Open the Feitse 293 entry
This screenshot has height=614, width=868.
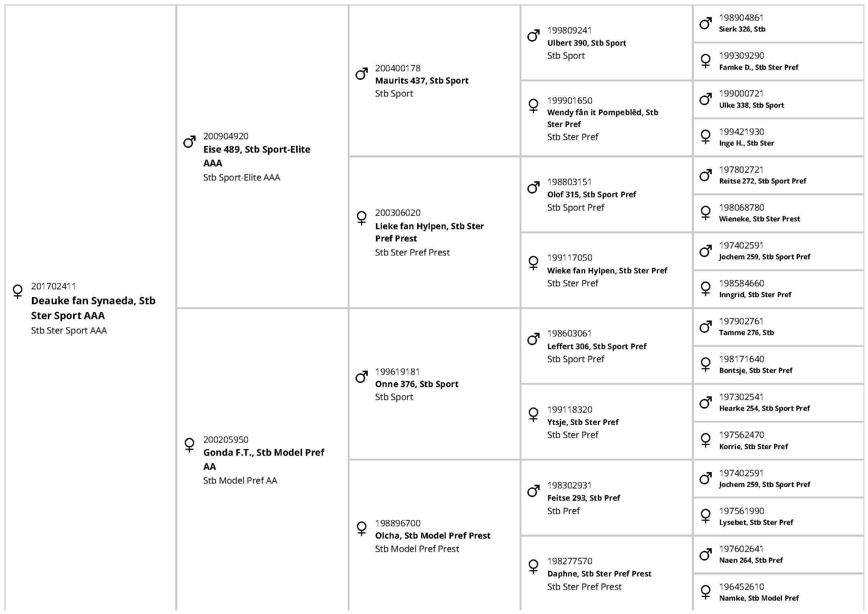(583, 498)
